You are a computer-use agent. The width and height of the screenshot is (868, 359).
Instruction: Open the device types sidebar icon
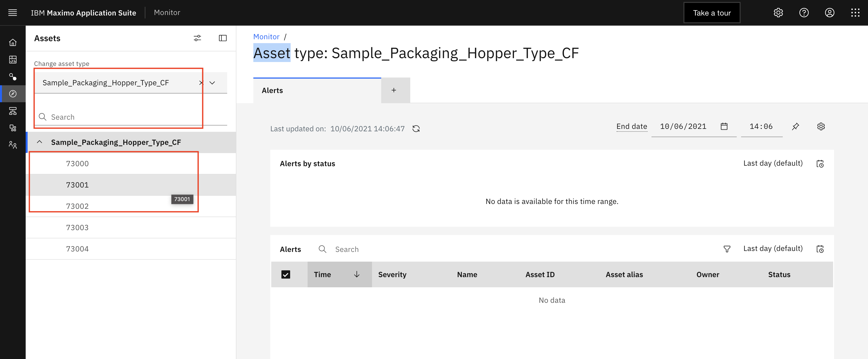coord(12,128)
